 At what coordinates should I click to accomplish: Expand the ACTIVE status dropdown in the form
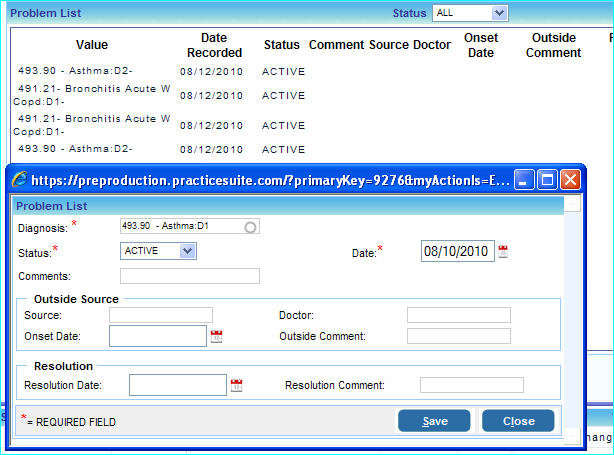[187, 251]
